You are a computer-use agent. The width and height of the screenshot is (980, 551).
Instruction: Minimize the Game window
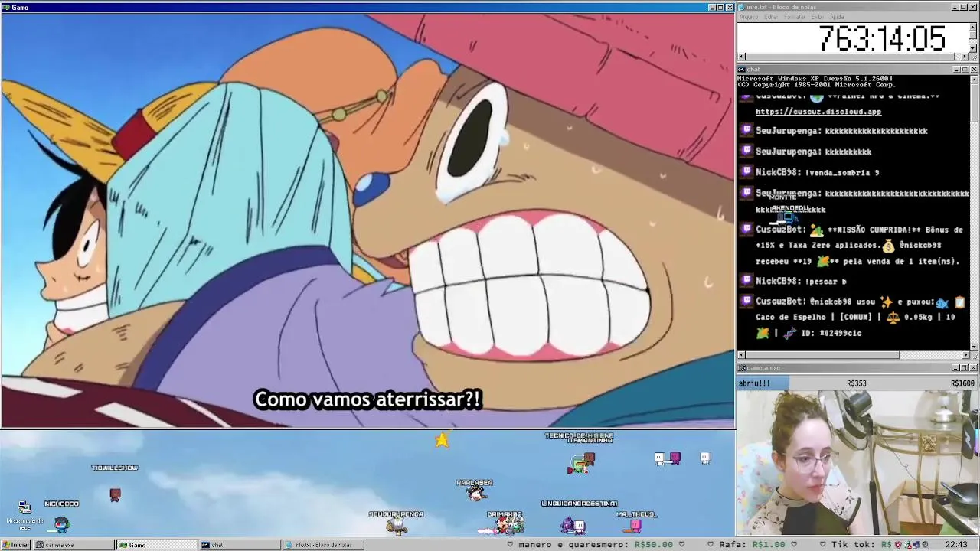[x=711, y=7]
